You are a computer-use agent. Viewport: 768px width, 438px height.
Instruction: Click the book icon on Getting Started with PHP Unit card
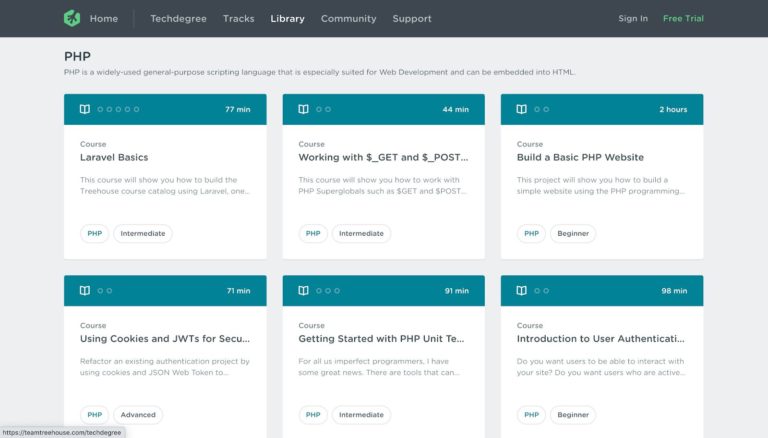point(303,291)
